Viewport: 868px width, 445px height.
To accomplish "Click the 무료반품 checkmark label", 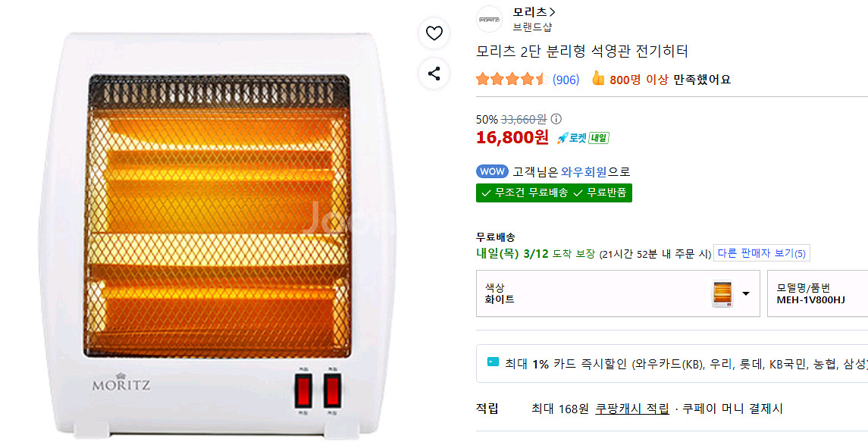I will point(600,193).
